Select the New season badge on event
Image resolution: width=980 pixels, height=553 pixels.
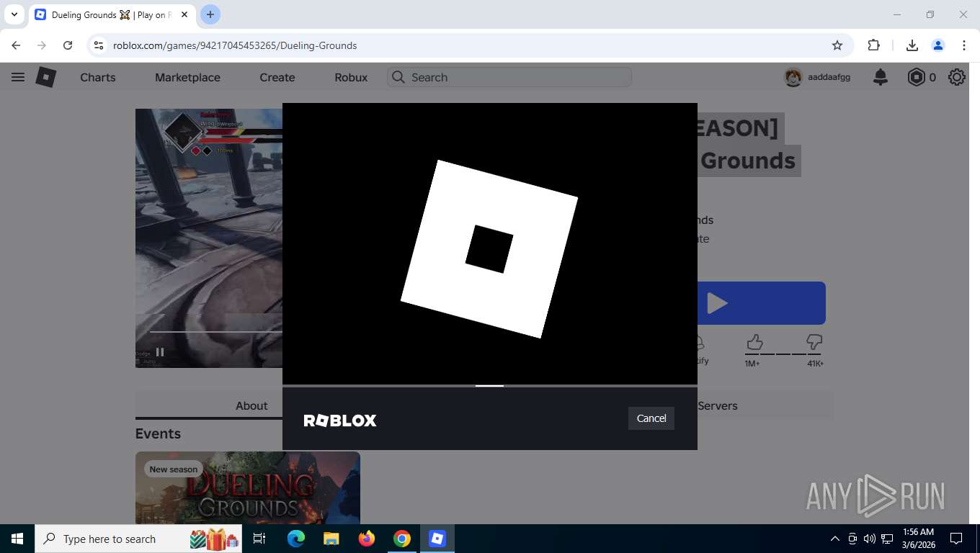click(173, 469)
